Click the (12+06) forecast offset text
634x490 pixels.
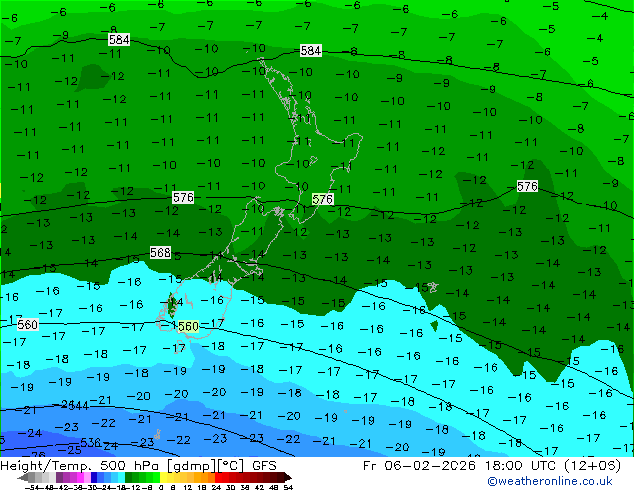pos(592,466)
